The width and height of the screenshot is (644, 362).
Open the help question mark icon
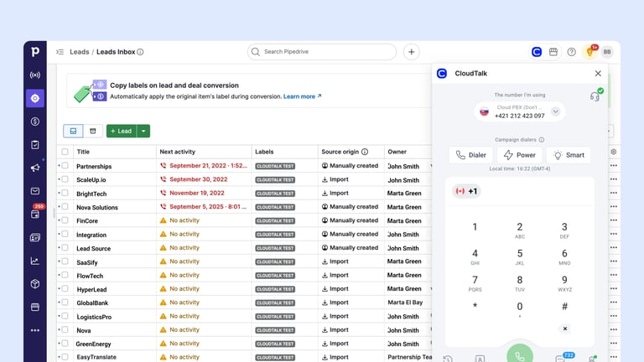pyautogui.click(x=571, y=52)
